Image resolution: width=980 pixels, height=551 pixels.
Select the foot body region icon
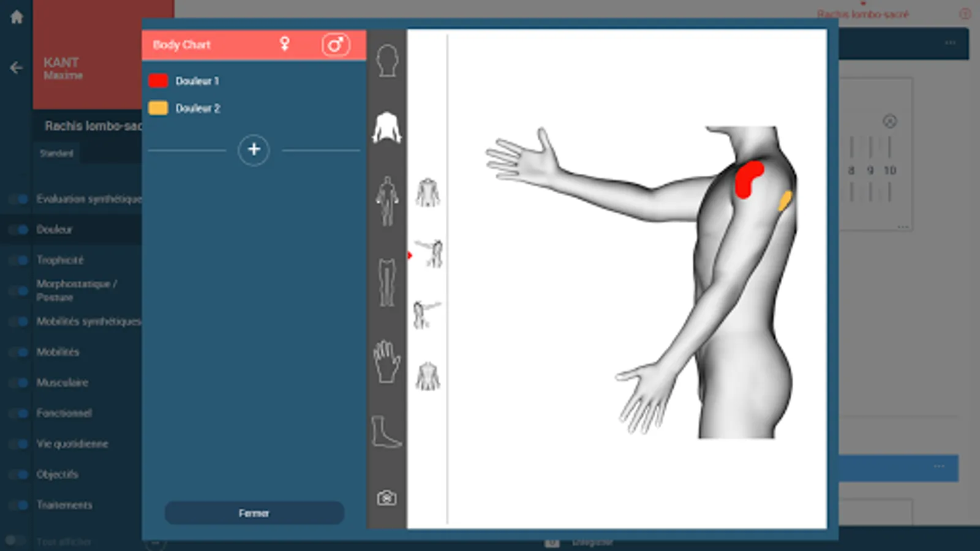(385, 432)
